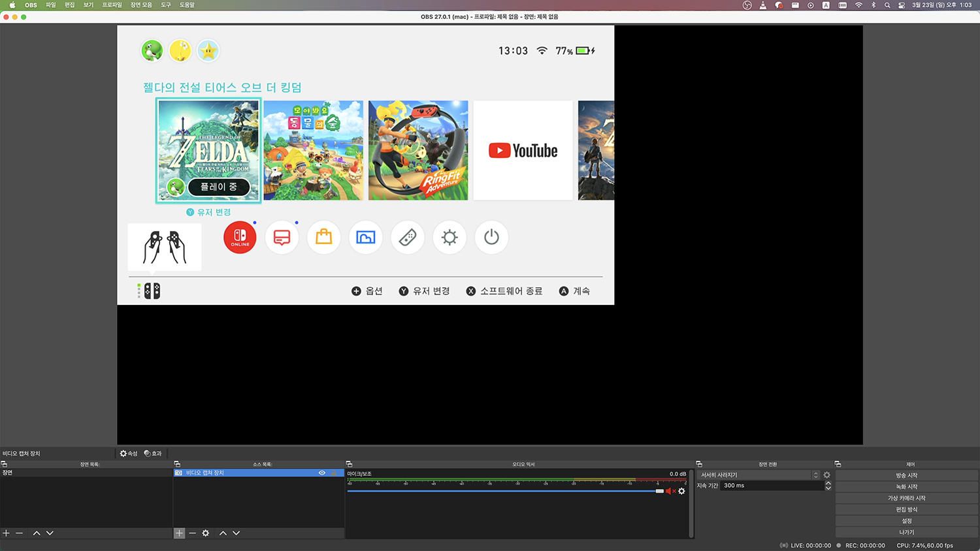The width and height of the screenshot is (980, 551).
Task: Select 비디오 캡쳐 장치 source row
Action: pos(259,473)
